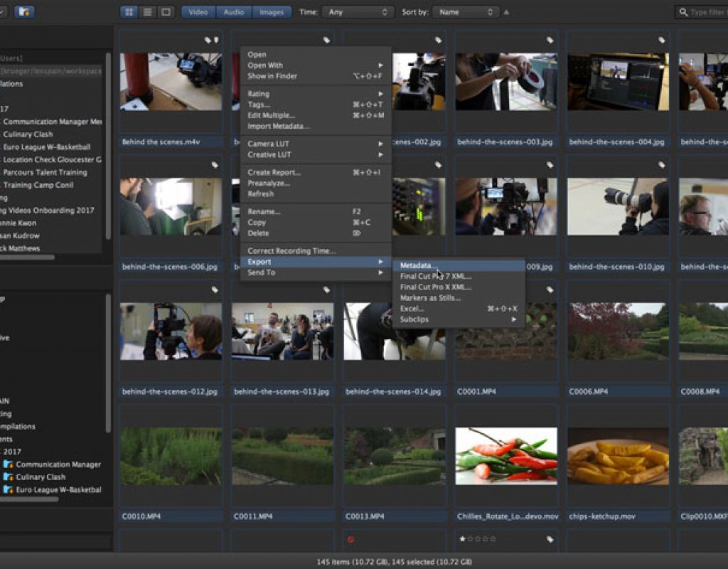This screenshot has width=728, height=569.
Task: Choose Delete in context menu
Action: pyautogui.click(x=316, y=233)
